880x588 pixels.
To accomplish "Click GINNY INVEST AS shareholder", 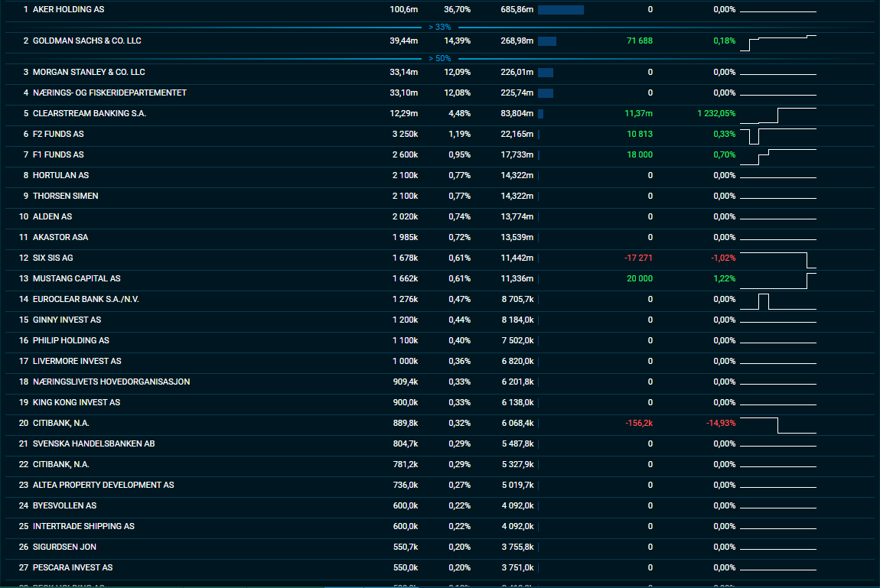I will [x=67, y=320].
